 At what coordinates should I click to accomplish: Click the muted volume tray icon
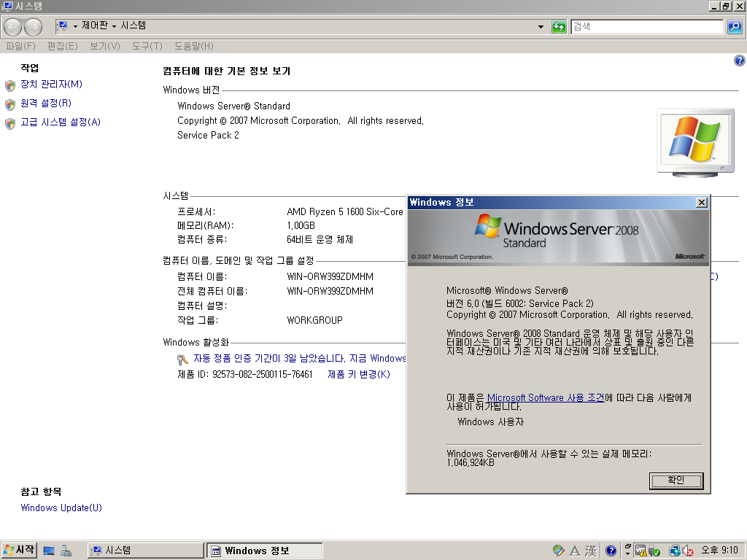[x=687, y=551]
